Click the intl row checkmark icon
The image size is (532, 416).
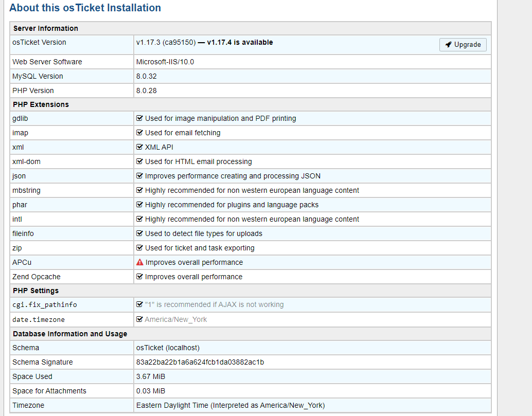click(139, 219)
